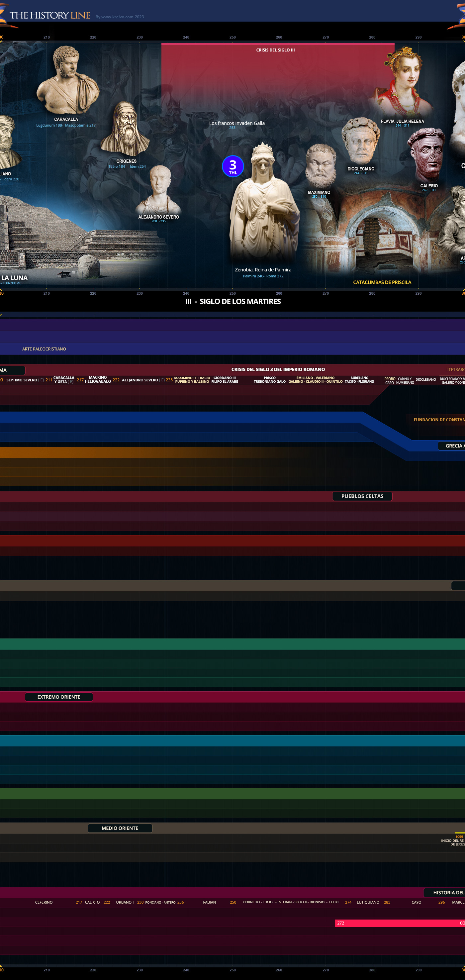Click the EXTREMO ORIENTE region tag

click(x=59, y=697)
